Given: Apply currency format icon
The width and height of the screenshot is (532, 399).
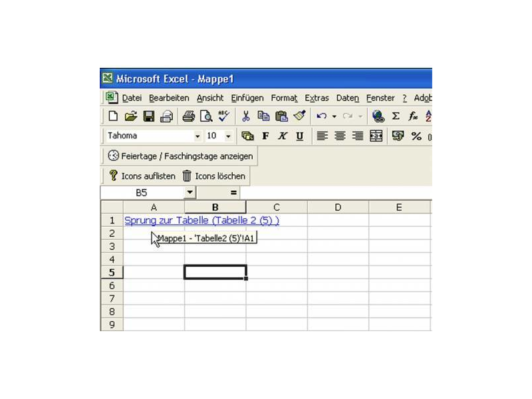Looking at the screenshot, I should point(398,136).
